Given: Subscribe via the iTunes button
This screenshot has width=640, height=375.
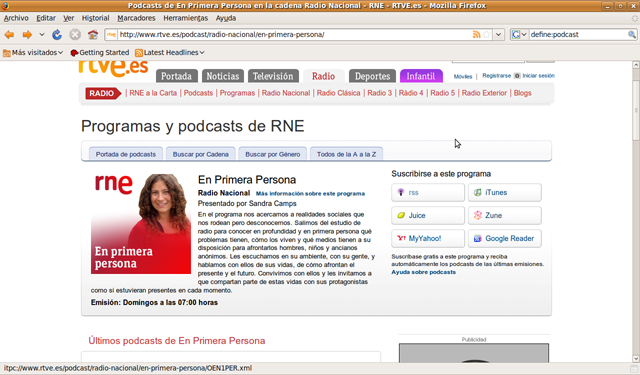Looking at the screenshot, I should pyautogui.click(x=504, y=193).
